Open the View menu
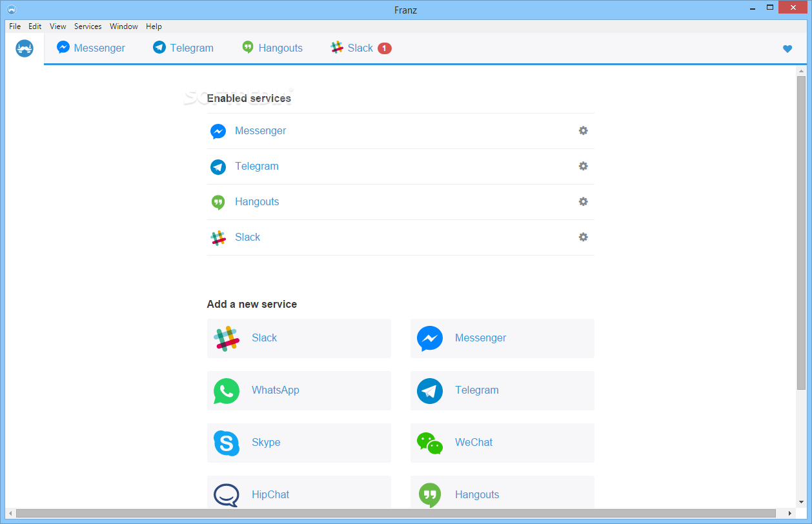This screenshot has width=812, height=524. pyautogui.click(x=58, y=26)
